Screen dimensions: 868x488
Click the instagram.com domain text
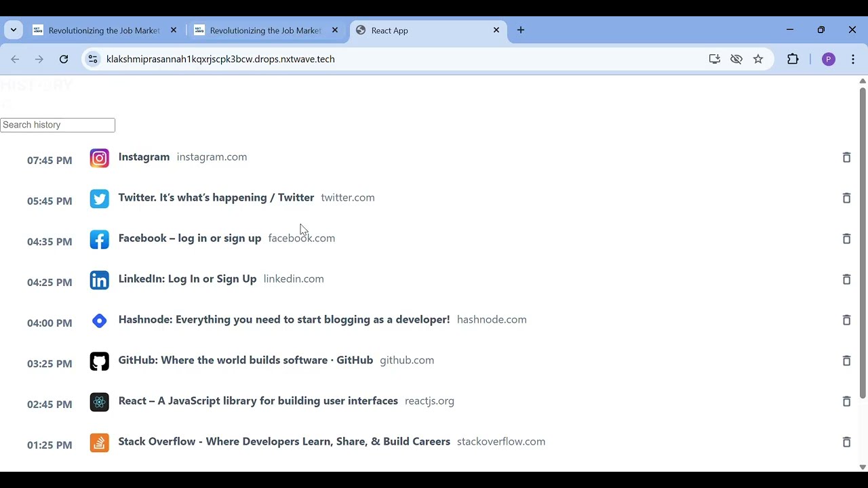tap(212, 157)
